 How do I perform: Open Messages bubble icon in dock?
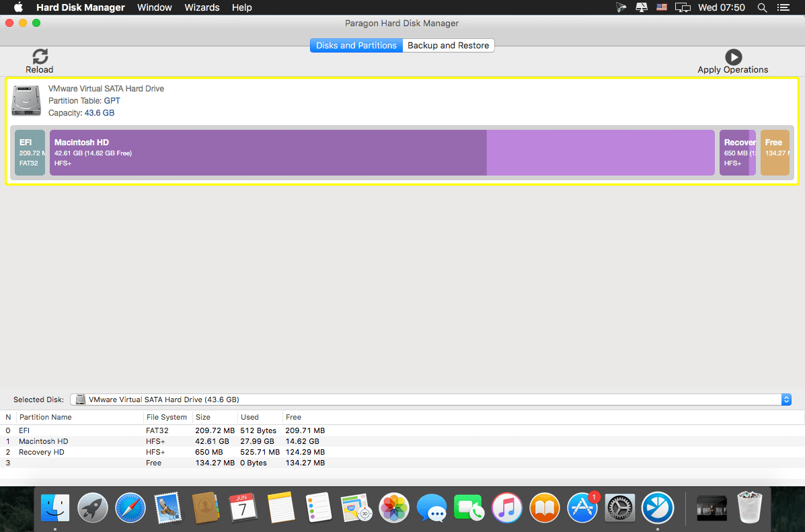(x=431, y=508)
